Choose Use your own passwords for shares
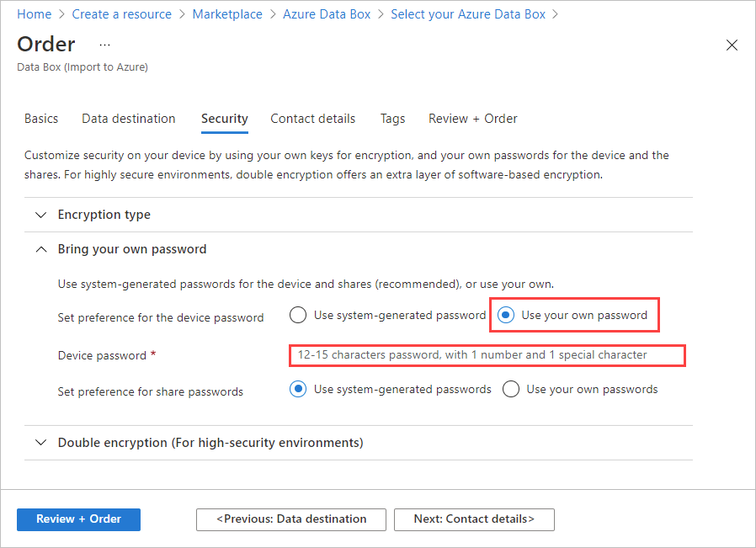Viewport: 756px width, 548px height. coord(511,388)
